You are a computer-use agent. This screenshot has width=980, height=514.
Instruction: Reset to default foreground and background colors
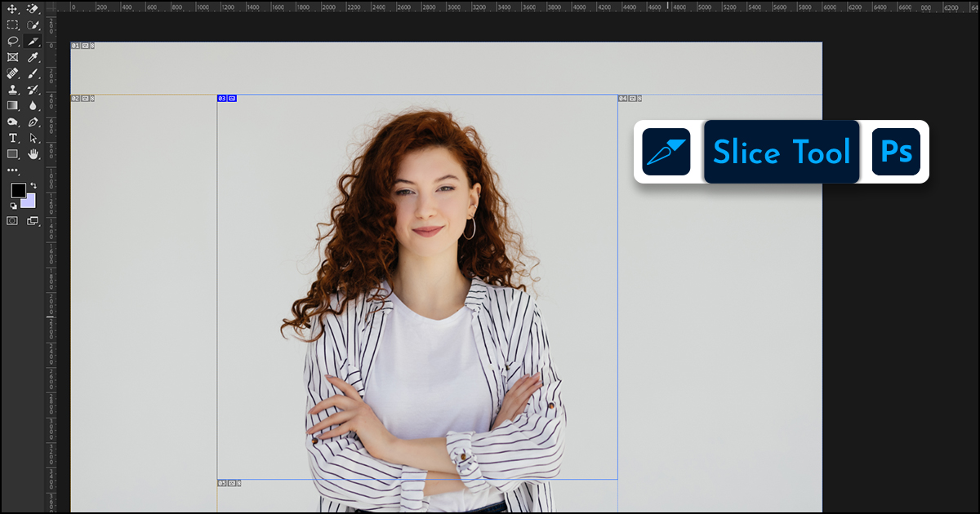point(13,205)
